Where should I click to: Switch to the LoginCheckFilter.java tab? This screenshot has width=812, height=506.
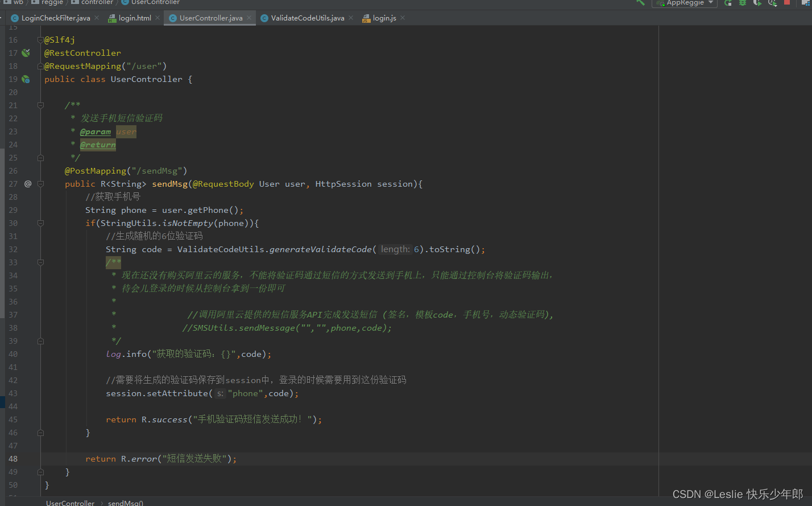55,18
